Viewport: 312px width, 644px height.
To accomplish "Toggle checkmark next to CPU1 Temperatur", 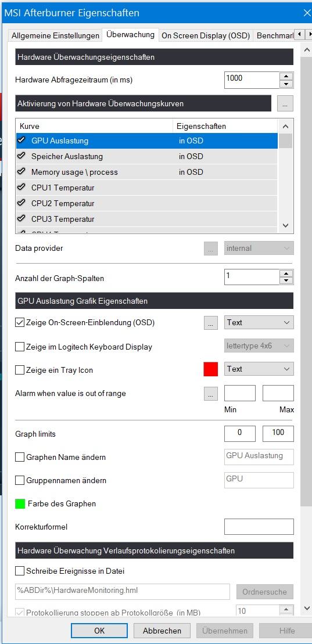I will [x=21, y=188].
